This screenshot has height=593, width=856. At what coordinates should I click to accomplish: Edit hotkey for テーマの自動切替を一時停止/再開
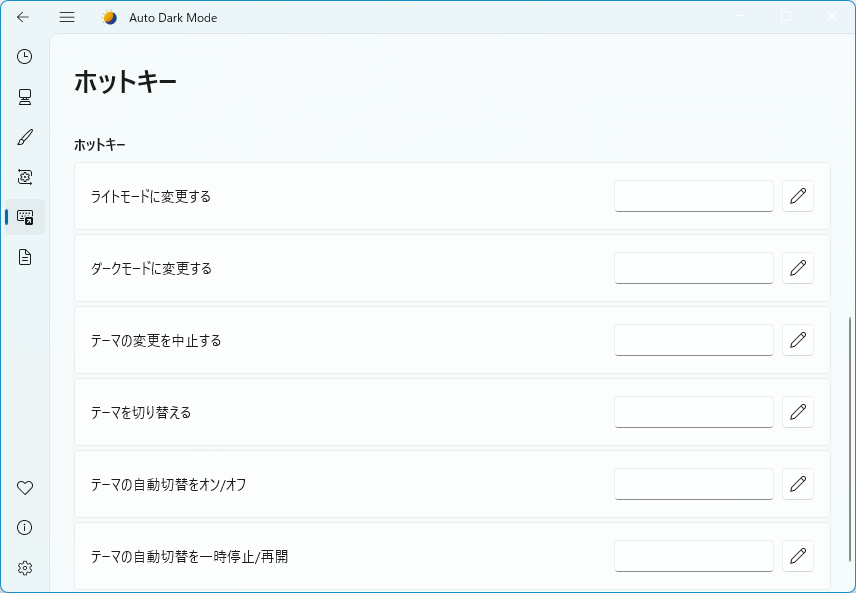point(797,556)
